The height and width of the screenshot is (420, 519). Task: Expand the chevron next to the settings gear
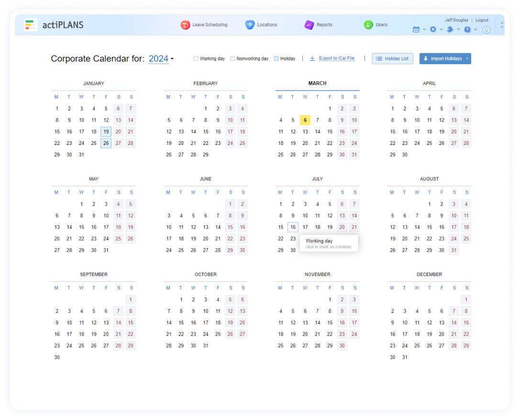441,29
